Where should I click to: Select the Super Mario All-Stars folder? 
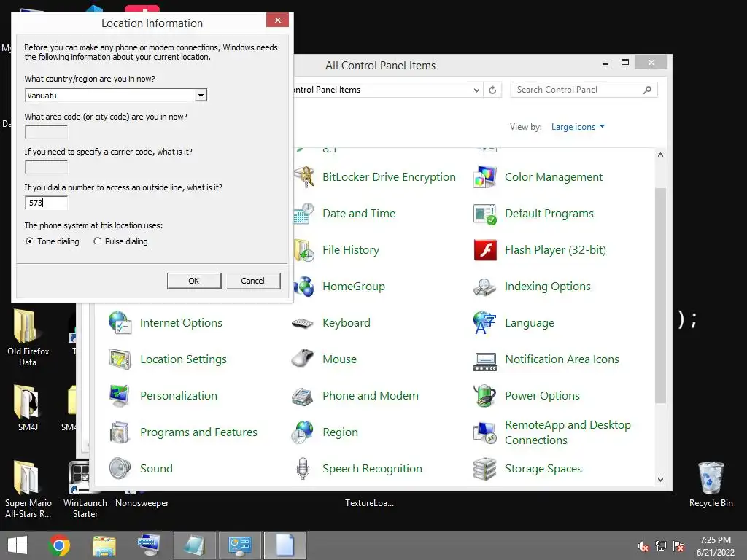[x=28, y=490]
